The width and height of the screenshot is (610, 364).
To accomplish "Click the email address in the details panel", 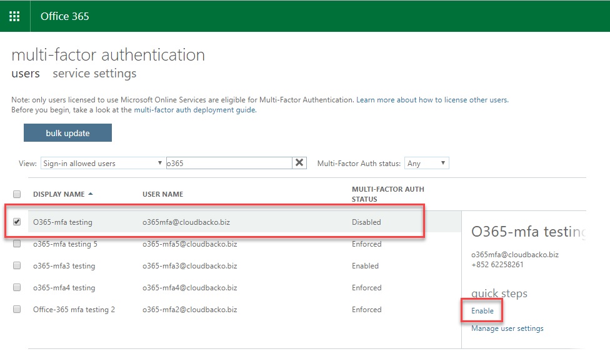I will point(515,255).
